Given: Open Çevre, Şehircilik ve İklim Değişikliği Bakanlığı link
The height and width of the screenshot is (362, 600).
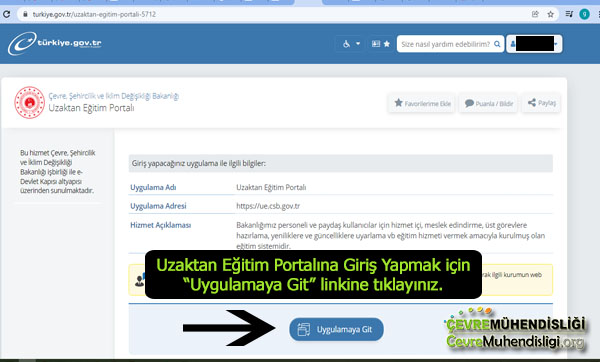Looking at the screenshot, I should [x=113, y=96].
